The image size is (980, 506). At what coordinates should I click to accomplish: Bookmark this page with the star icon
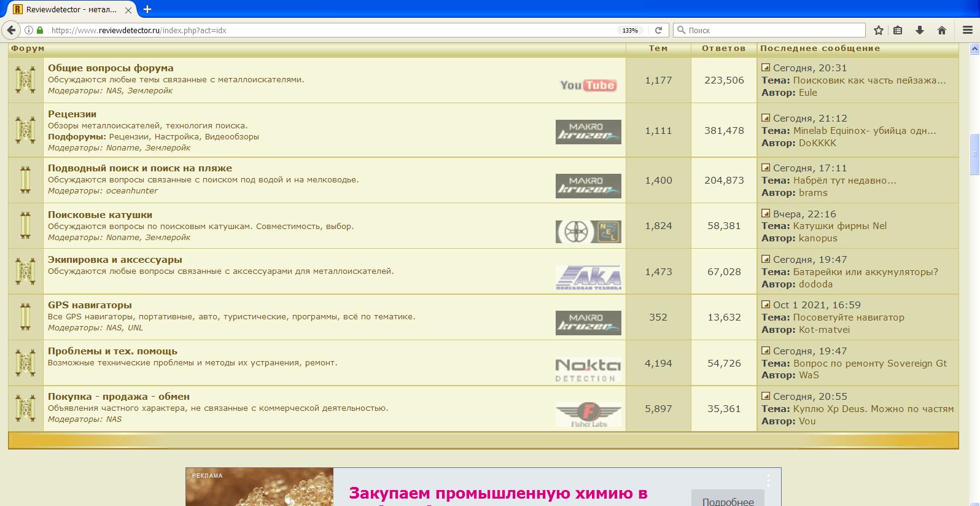click(x=879, y=30)
